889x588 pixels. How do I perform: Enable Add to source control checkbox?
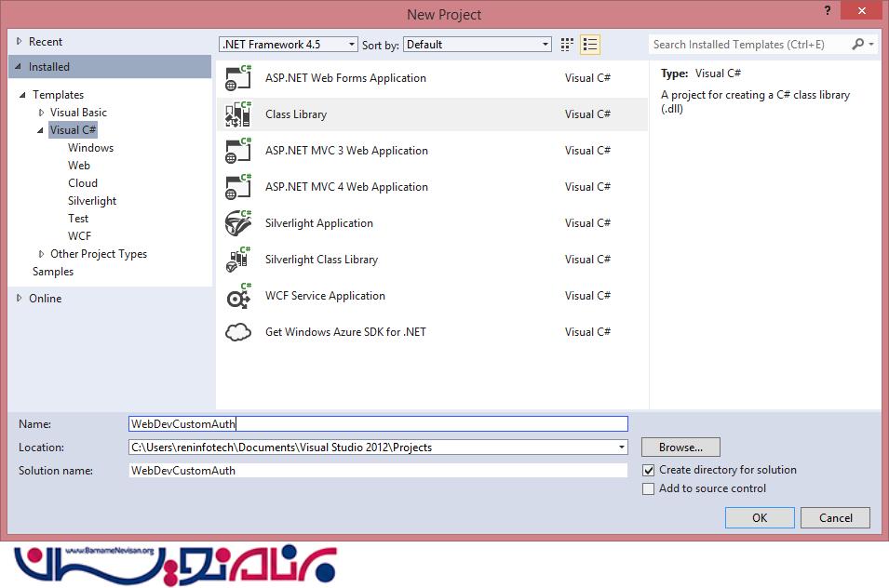point(649,489)
